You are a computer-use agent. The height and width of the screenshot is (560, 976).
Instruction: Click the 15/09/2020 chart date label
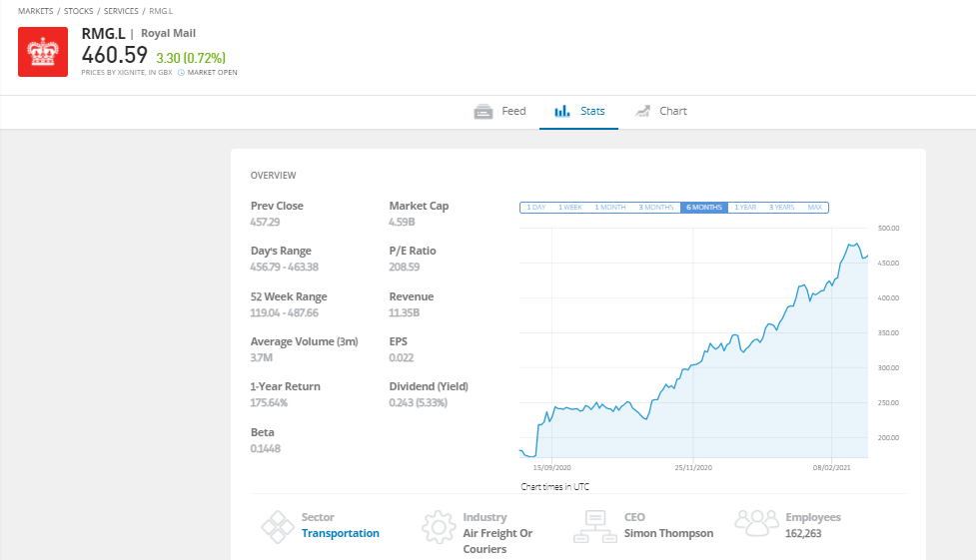[x=552, y=467]
